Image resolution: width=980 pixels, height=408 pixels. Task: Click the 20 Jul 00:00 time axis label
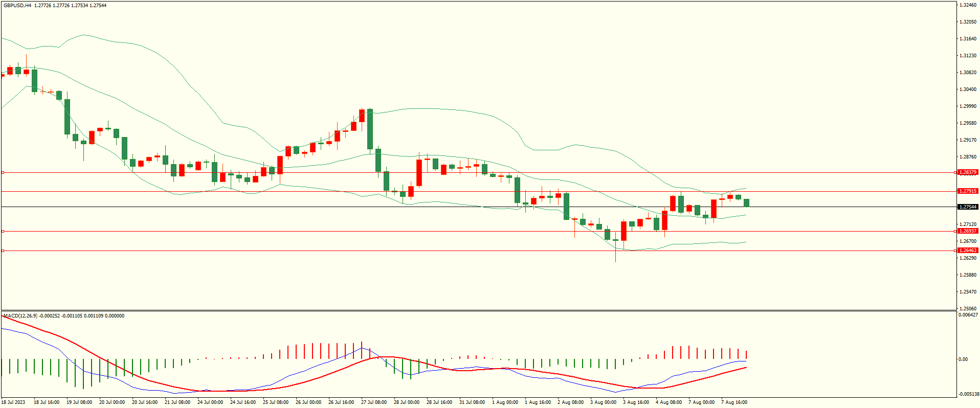tap(112, 402)
